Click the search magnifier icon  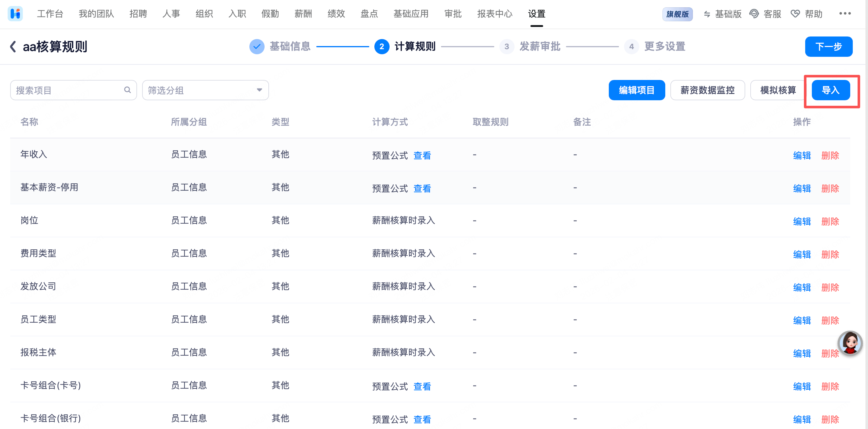(127, 90)
